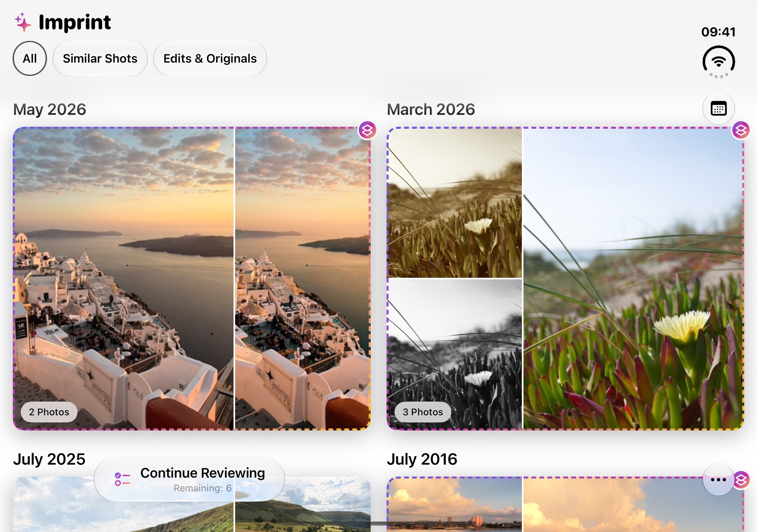The width and height of the screenshot is (757, 532).
Task: Click the July 2025 section heading
Action: coord(49,459)
